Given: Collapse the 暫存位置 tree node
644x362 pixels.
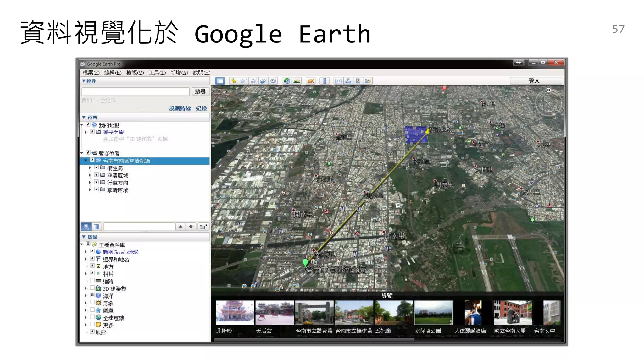Looking at the screenshot, I should (82, 153).
